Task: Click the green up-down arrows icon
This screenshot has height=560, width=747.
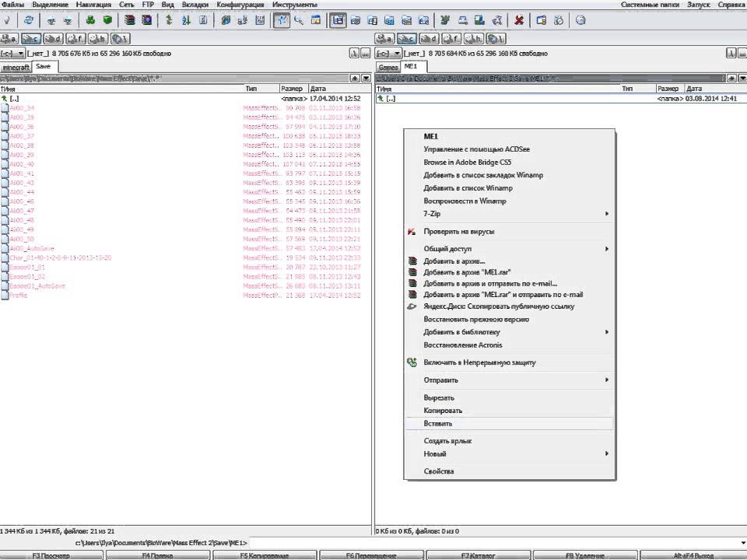Action: point(169,20)
